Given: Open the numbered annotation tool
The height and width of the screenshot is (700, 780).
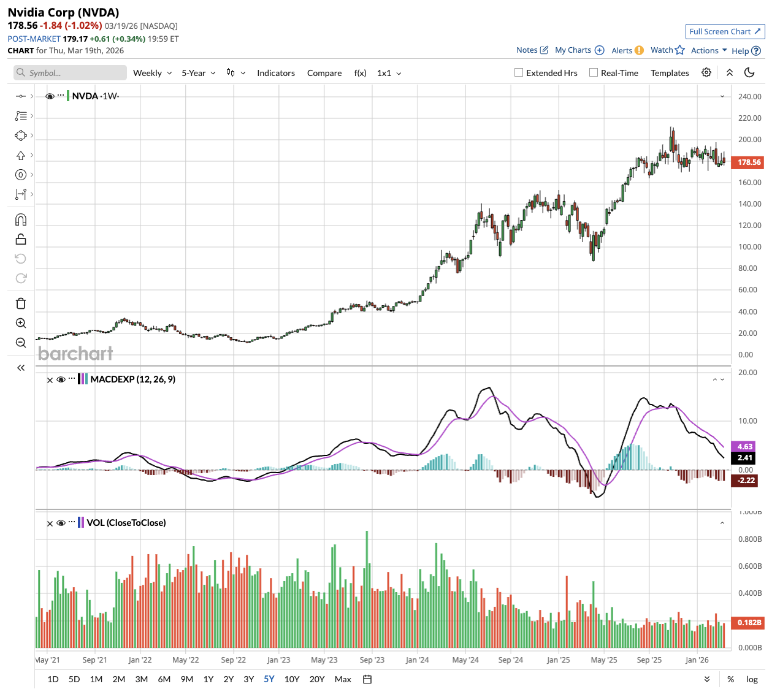Looking at the screenshot, I should (21, 175).
